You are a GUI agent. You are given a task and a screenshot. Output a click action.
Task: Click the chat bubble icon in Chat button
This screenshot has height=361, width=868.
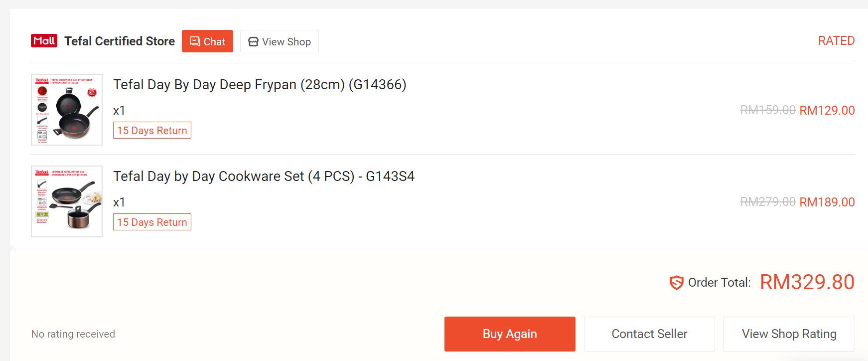click(x=195, y=41)
